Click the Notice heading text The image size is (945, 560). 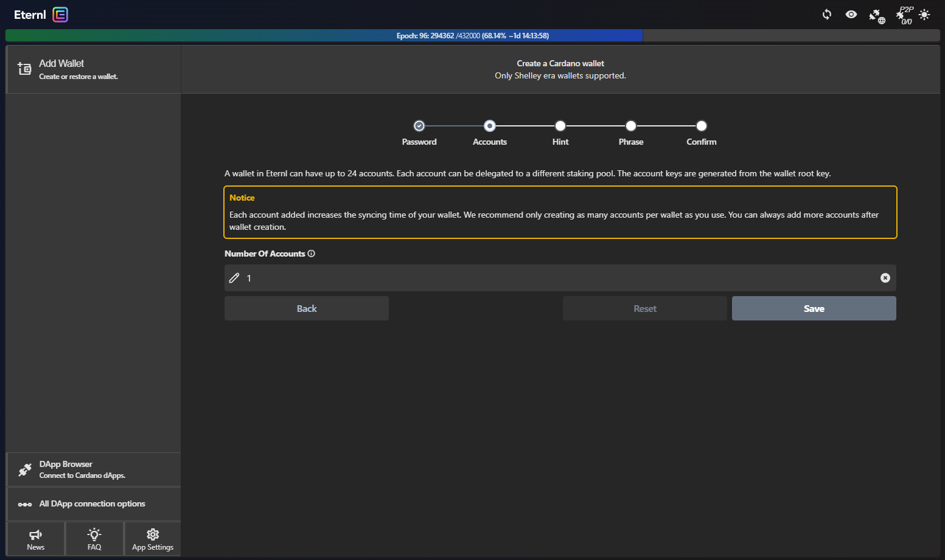(242, 198)
